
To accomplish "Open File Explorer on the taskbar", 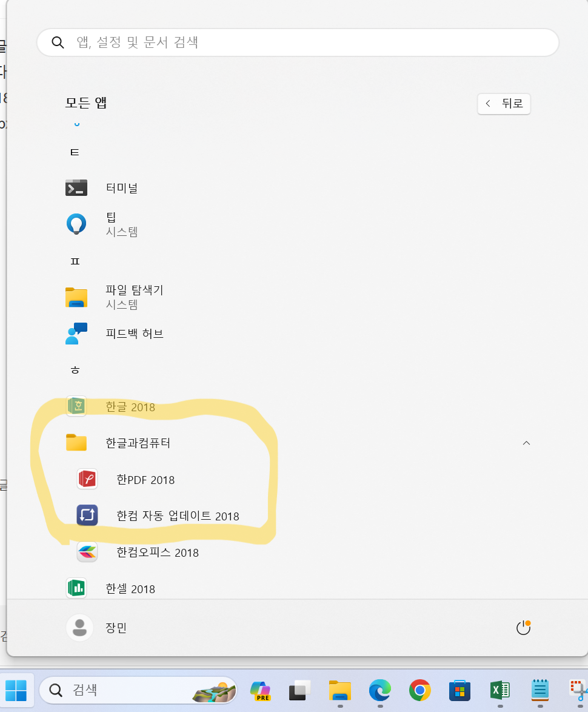I will [x=340, y=691].
